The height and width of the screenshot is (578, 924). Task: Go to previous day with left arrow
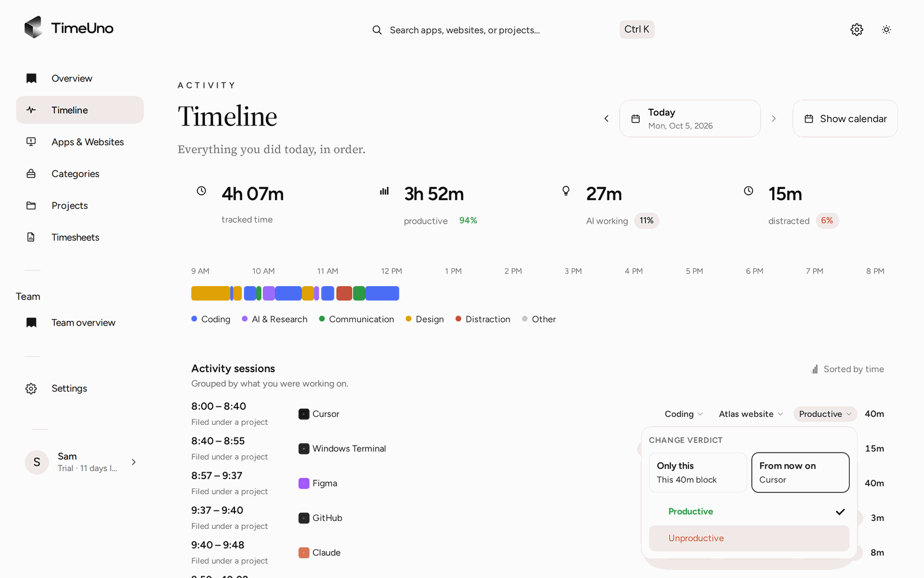coord(606,118)
